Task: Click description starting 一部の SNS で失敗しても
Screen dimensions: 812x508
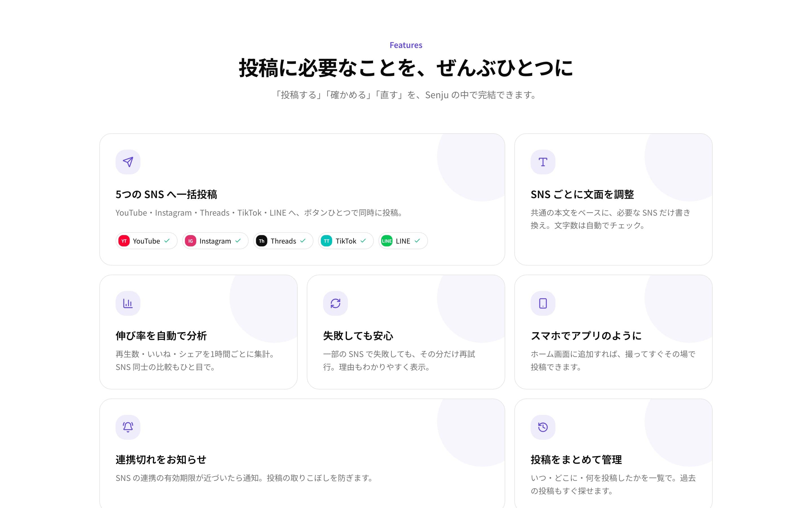Action: coord(399,360)
